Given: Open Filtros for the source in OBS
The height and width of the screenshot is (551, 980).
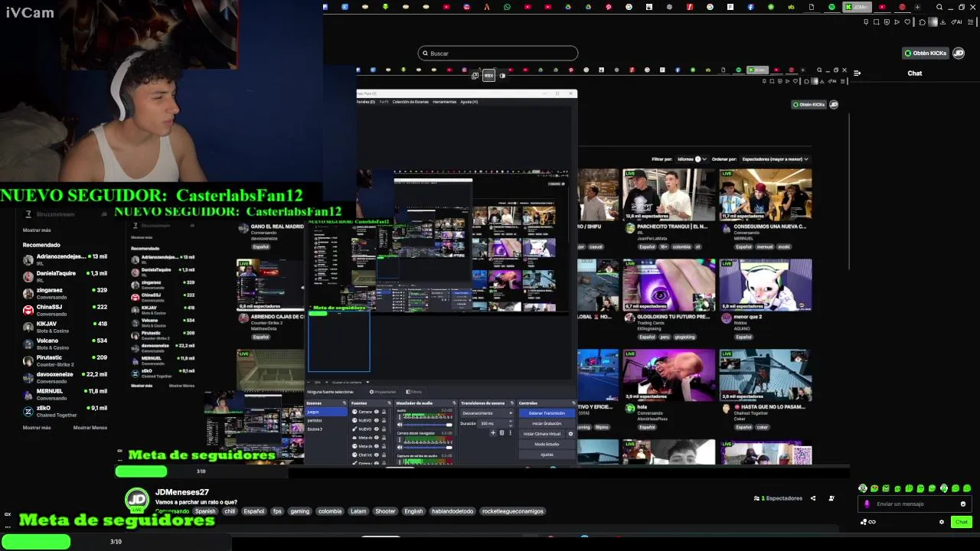Looking at the screenshot, I should tap(414, 392).
